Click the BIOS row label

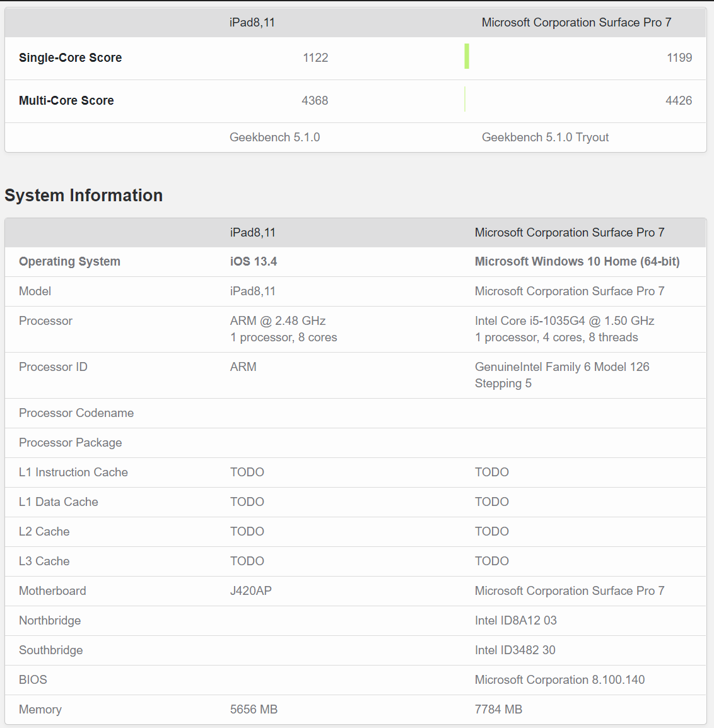[x=33, y=680]
